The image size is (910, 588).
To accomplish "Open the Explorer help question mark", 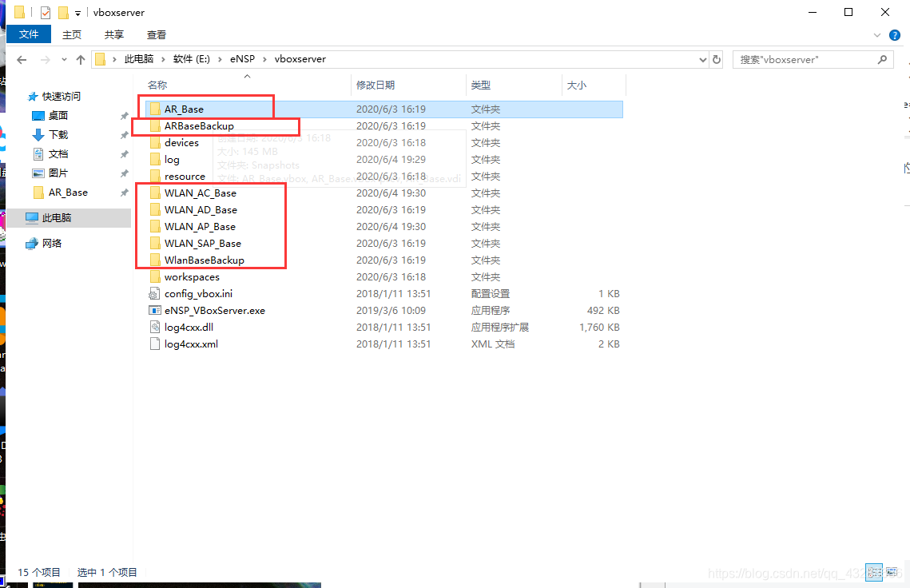I will (x=895, y=35).
